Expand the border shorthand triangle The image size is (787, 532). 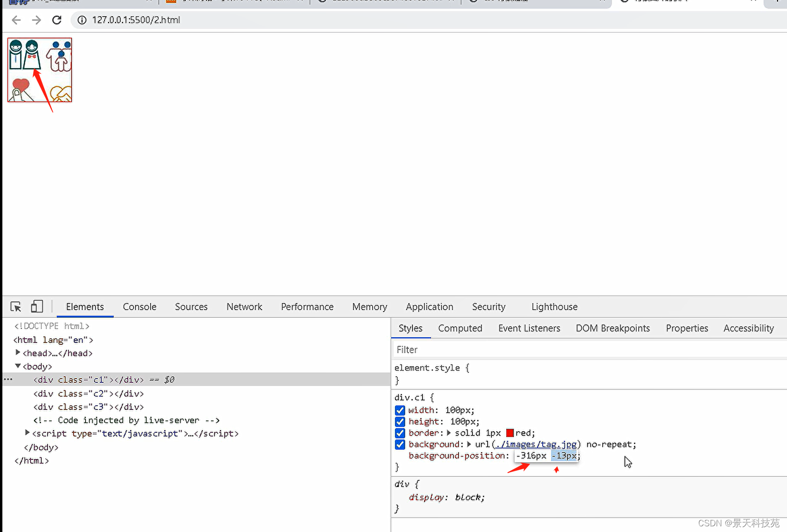pyautogui.click(x=449, y=433)
